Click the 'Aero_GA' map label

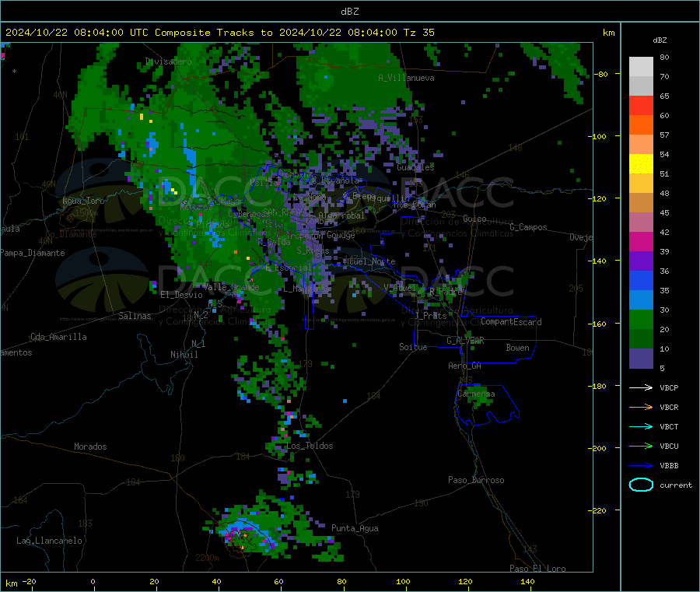tap(465, 366)
